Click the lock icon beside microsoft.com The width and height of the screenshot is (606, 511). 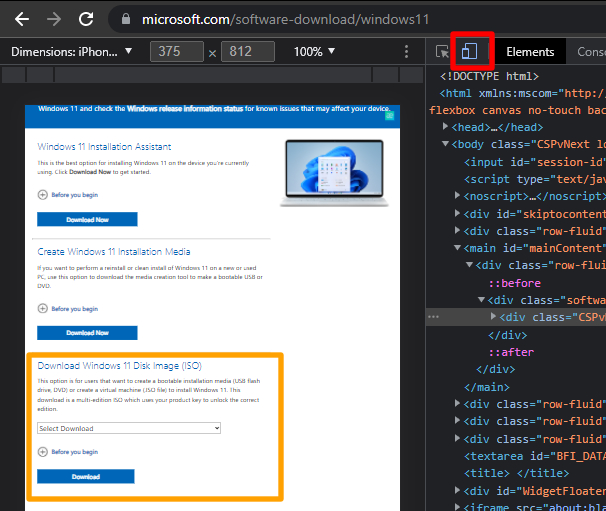(x=124, y=19)
